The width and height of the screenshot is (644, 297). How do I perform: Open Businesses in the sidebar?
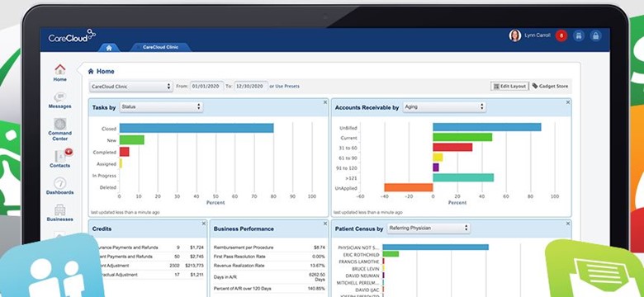60,213
